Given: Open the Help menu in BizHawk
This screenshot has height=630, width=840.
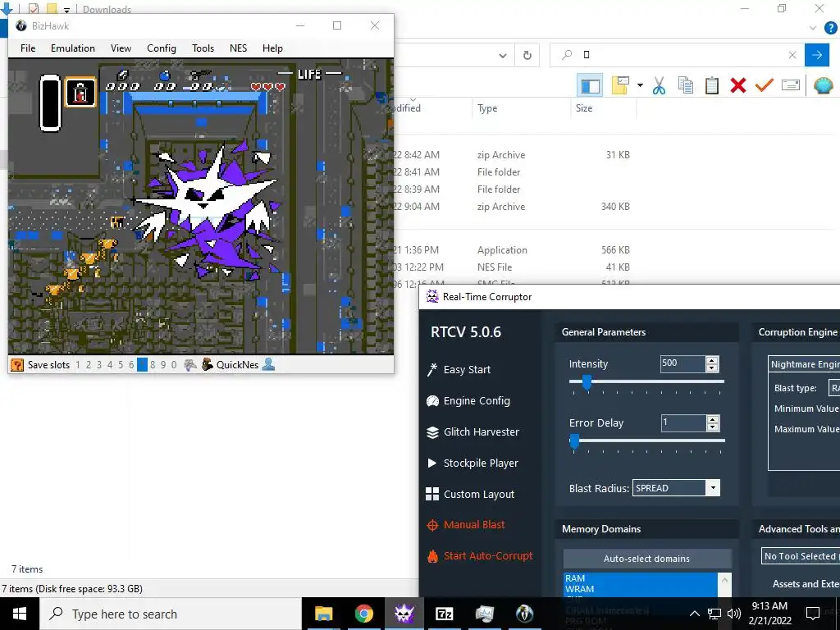Looking at the screenshot, I should point(272,48).
